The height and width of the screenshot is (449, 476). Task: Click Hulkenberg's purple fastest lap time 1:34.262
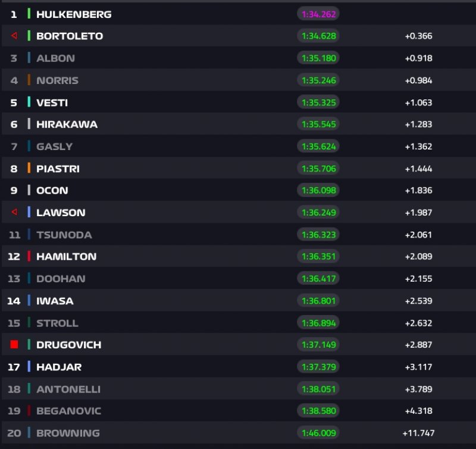tap(318, 14)
